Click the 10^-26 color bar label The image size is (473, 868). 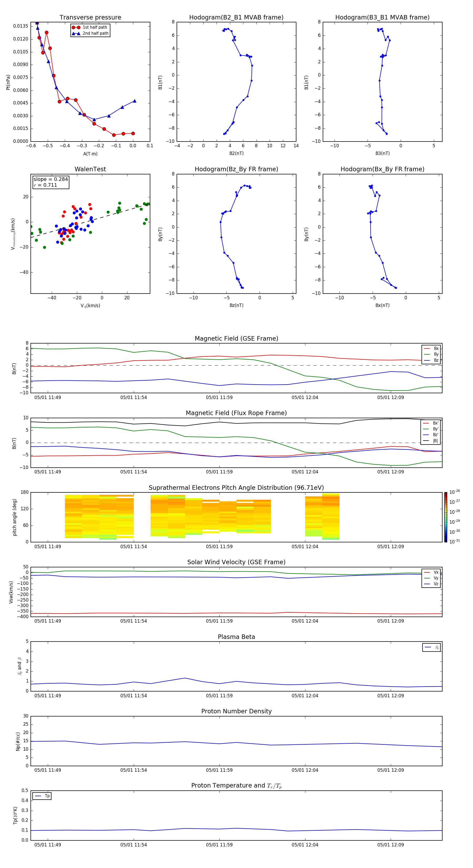[455, 492]
